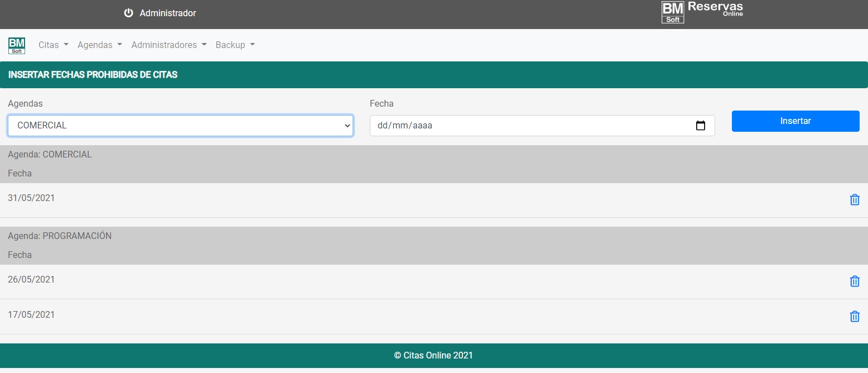
Task: Expand the Citas navigation dropdown
Action: (53, 45)
